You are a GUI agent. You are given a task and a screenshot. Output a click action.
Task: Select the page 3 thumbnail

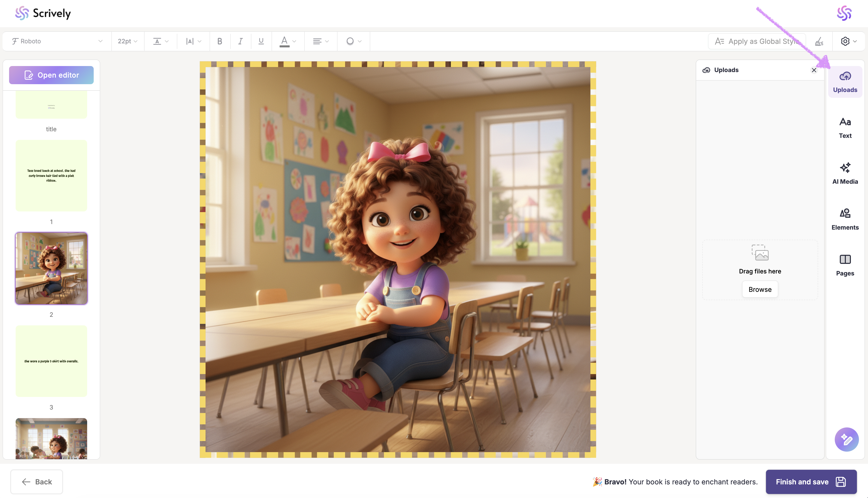click(x=51, y=361)
